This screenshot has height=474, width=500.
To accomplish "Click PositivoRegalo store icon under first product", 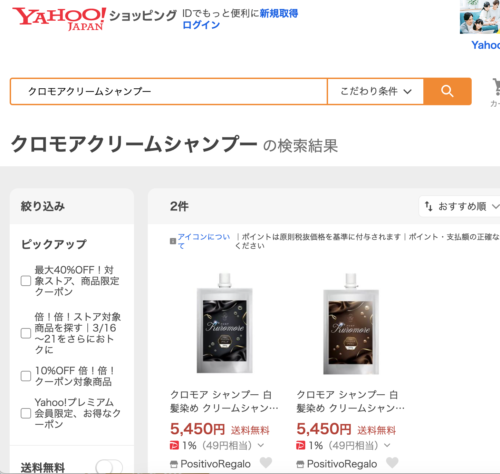I will pyautogui.click(x=174, y=464).
